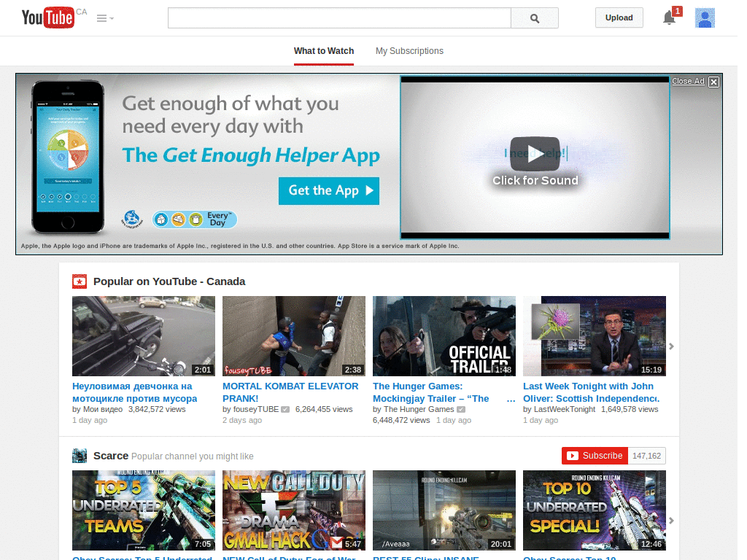The width and height of the screenshot is (747, 560).
Task: Visit The Hunger Games channel
Action: pyautogui.click(x=419, y=409)
